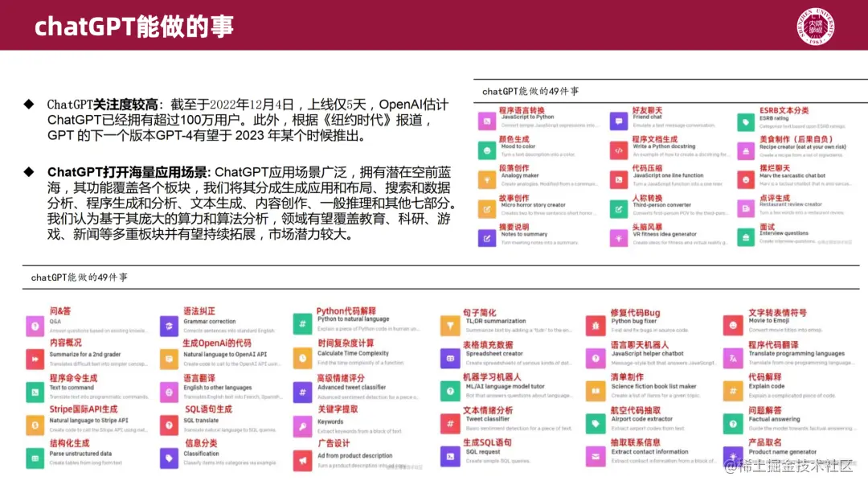
Task: Click the pink Q&A icon
Action: click(35, 327)
